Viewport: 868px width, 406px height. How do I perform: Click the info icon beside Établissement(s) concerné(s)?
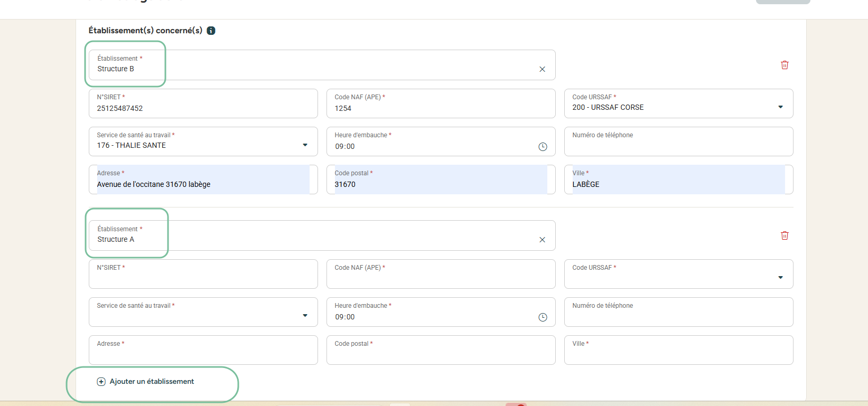pyautogui.click(x=211, y=31)
